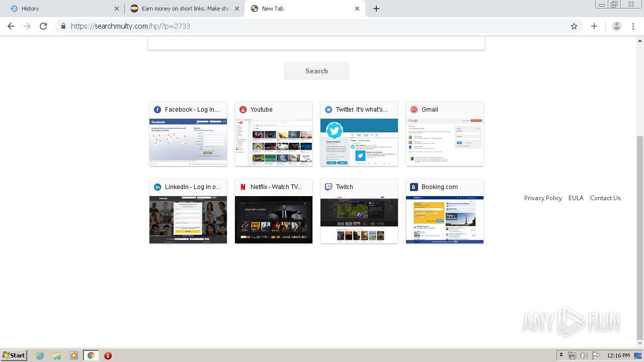Click the plus icon beside the address bar

coord(594,26)
